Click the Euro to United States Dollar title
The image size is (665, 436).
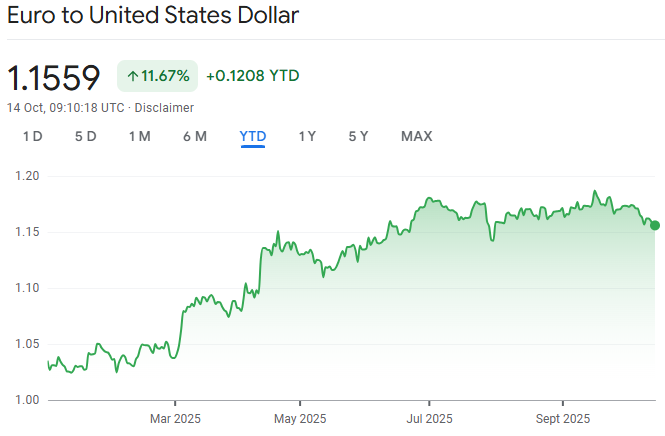pos(152,17)
